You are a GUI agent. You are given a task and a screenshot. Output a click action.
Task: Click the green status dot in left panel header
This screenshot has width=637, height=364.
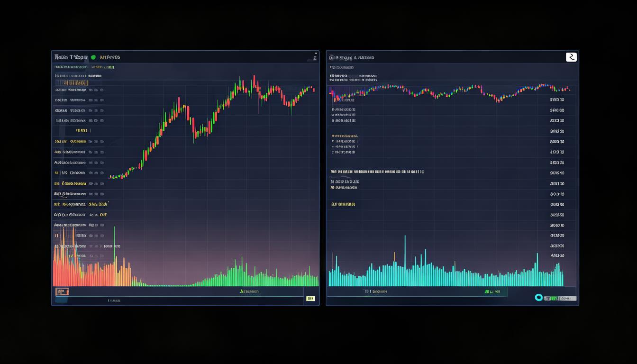click(x=93, y=57)
